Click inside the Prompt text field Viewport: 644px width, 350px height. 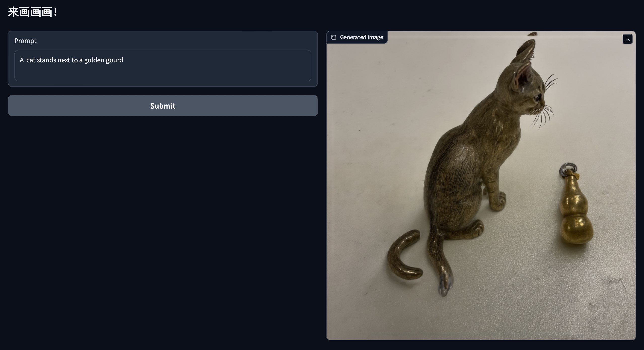click(x=163, y=66)
